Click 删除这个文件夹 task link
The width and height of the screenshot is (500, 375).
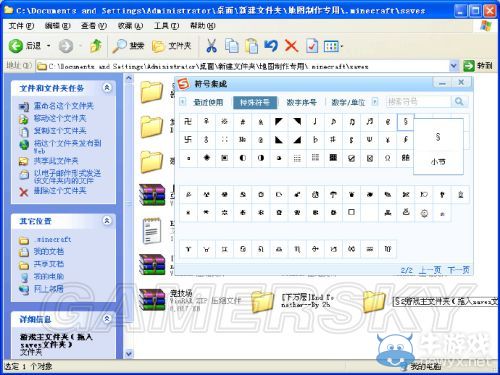(60, 191)
